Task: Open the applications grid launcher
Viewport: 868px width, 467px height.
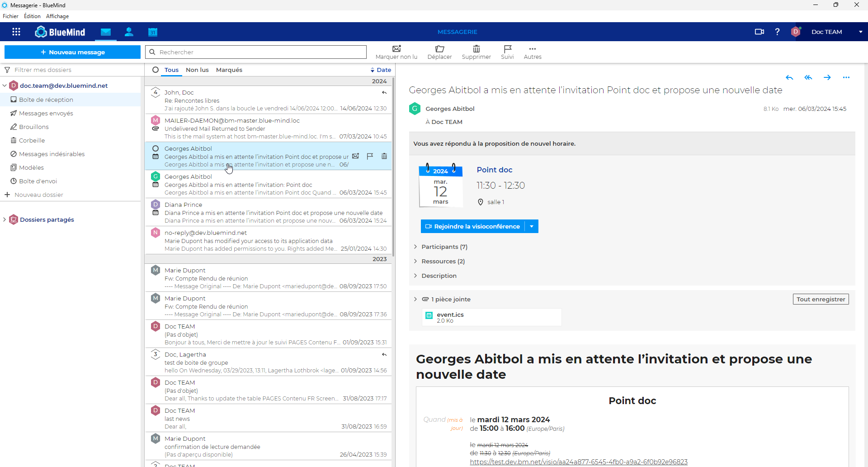Action: point(16,32)
